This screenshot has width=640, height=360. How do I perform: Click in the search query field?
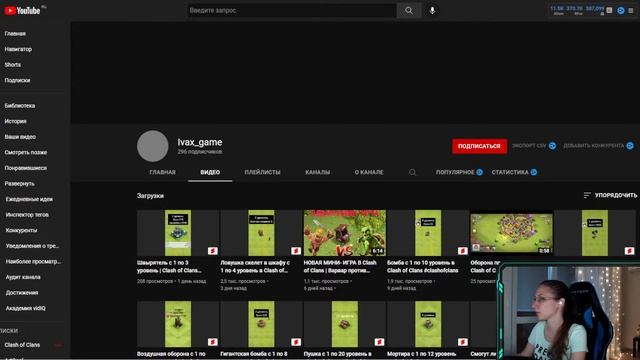[292, 11]
